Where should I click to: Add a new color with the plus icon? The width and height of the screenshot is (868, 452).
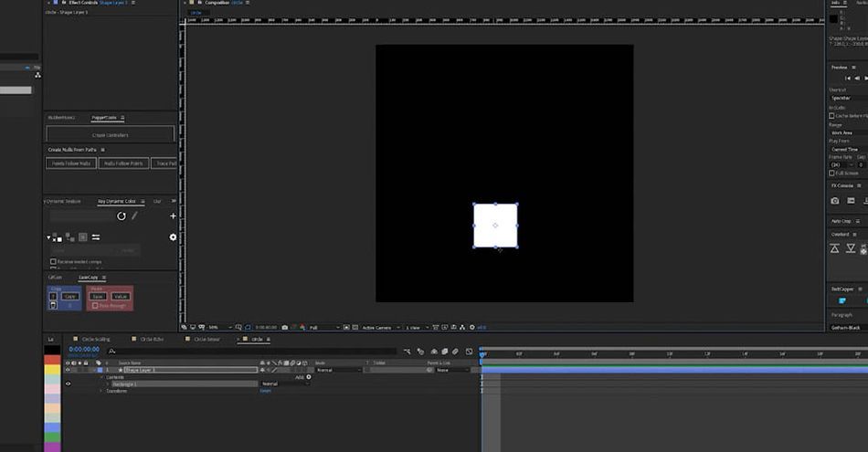tap(173, 216)
